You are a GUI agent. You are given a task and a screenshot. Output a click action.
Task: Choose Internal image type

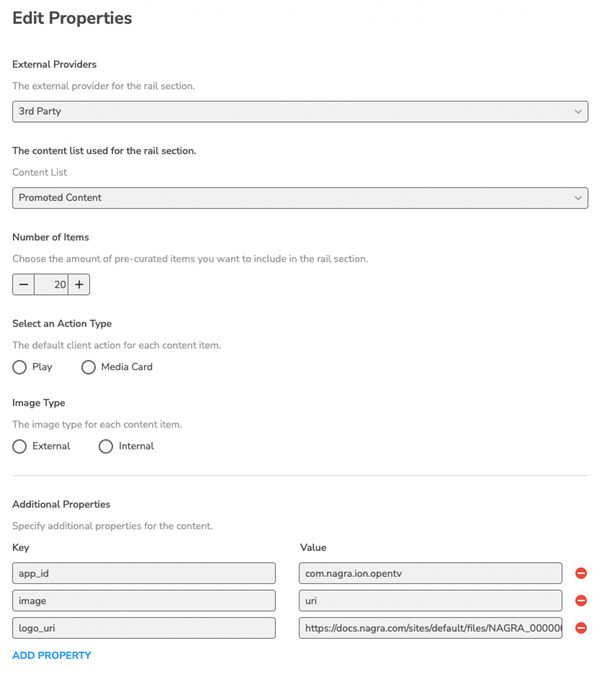tap(106, 446)
